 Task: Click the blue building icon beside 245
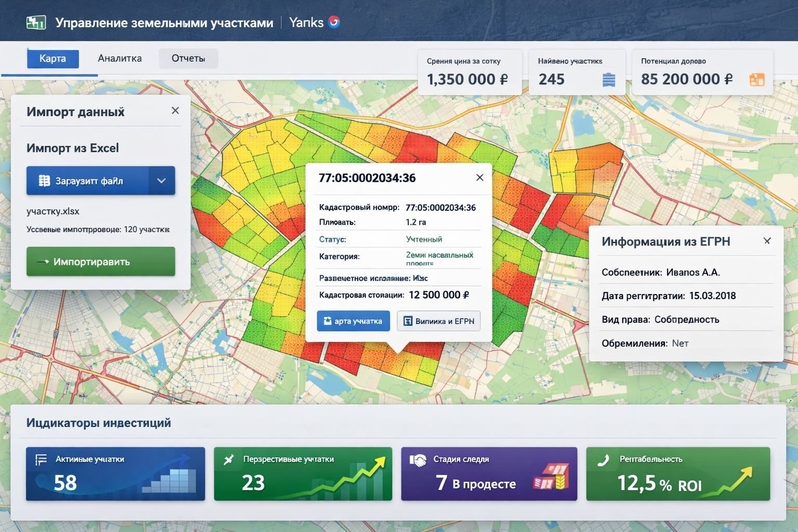coord(608,80)
